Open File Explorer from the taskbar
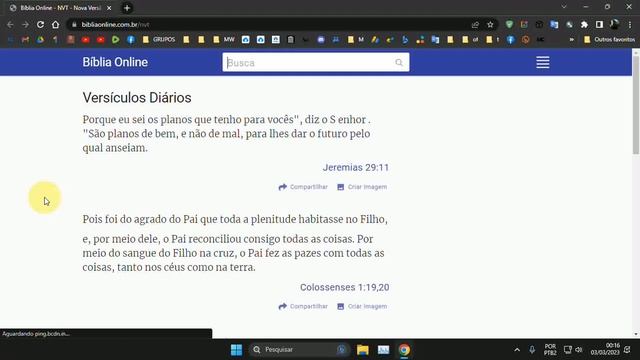The width and height of the screenshot is (640, 360). (362, 350)
